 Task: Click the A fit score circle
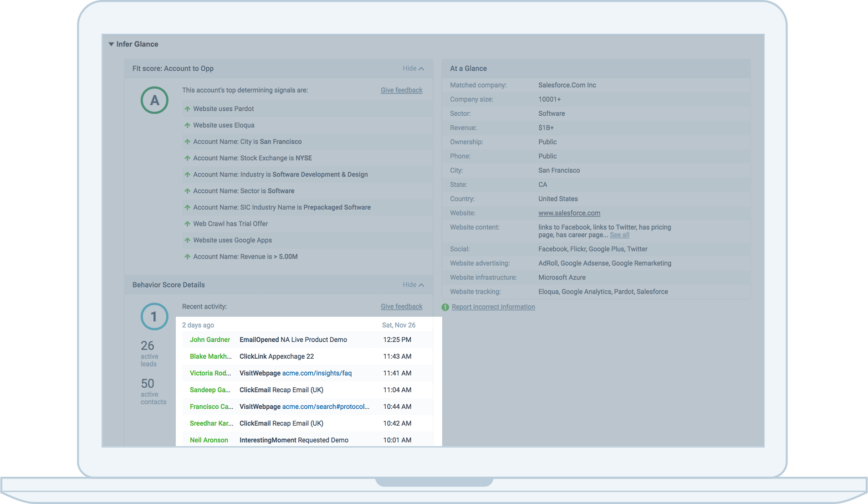(154, 100)
